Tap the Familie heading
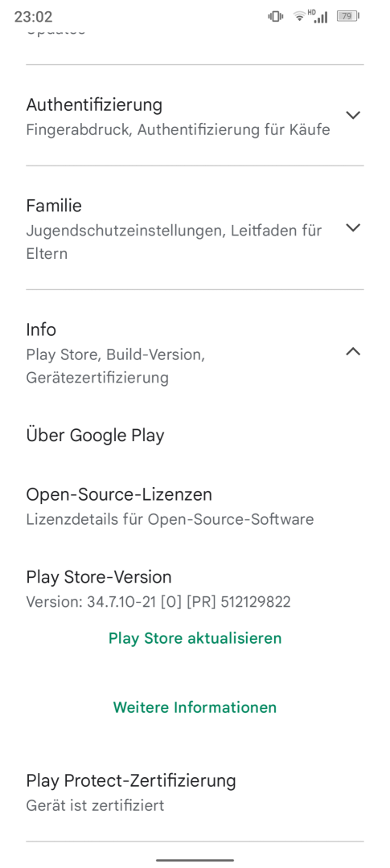The width and height of the screenshot is (390, 868). pos(54,206)
